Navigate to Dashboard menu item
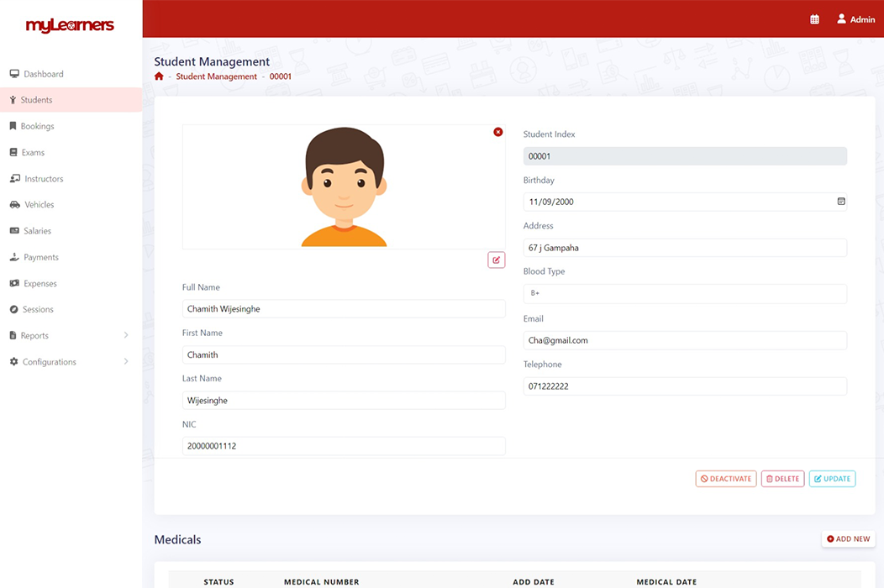 pos(43,74)
